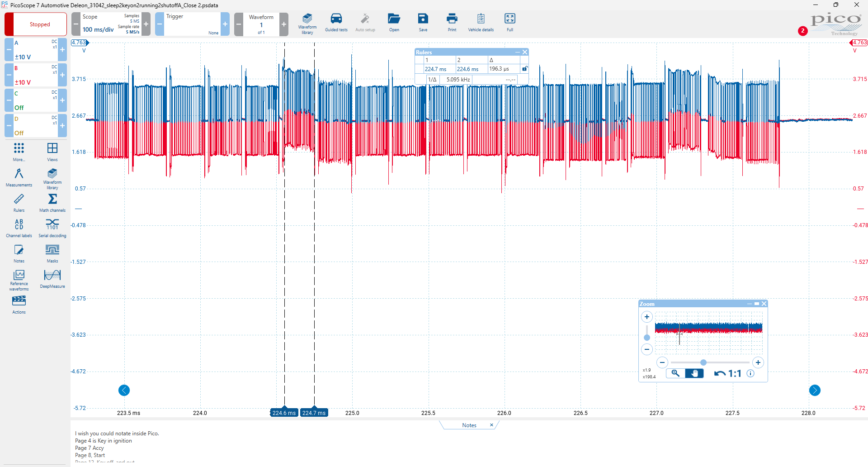Select the DeepMeasure tool

52,277
